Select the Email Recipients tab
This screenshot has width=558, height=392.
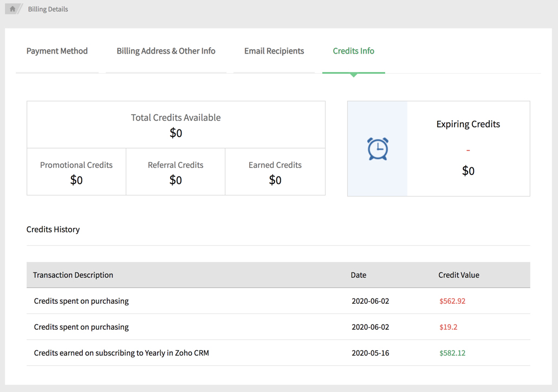point(274,50)
